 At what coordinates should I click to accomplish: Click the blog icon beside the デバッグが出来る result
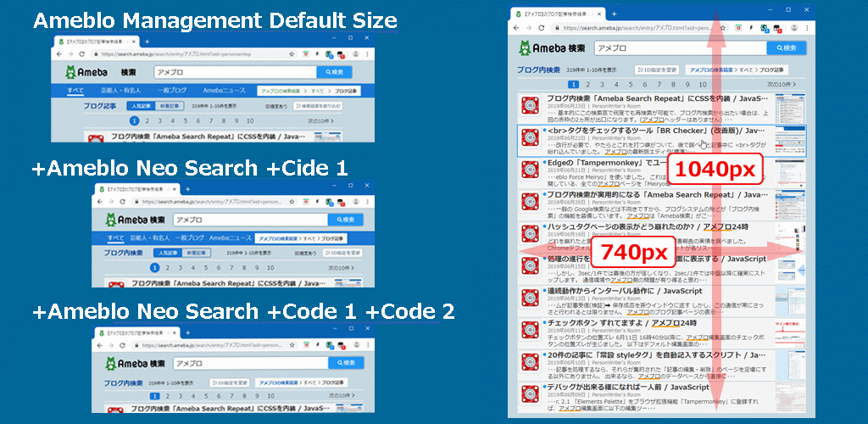point(531,394)
